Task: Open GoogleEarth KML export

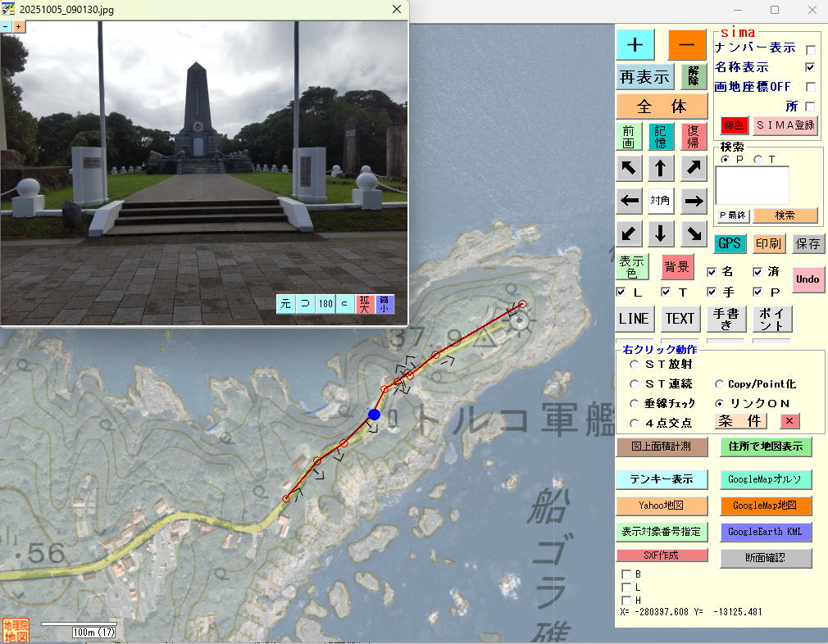Action: point(766,532)
